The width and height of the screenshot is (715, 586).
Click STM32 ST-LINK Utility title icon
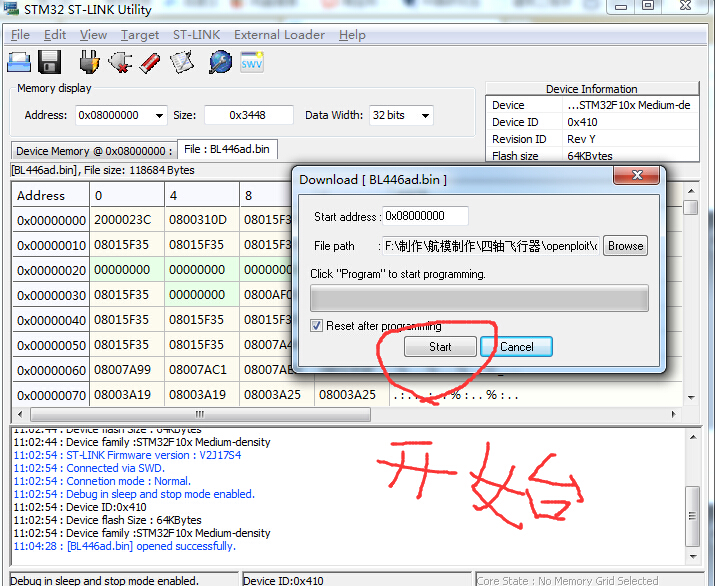[11, 8]
